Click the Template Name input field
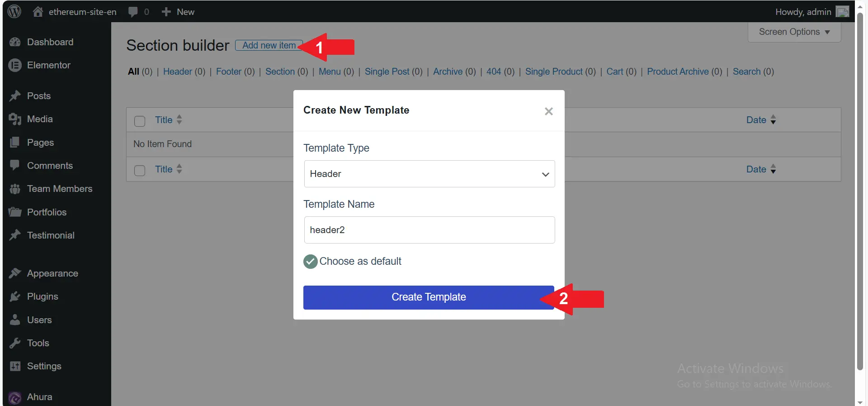 [429, 230]
